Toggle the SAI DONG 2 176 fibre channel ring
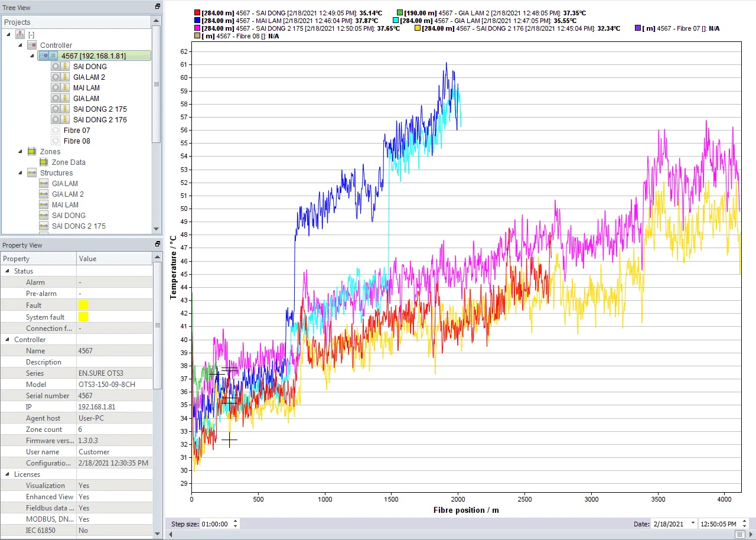The image size is (756, 540). point(56,120)
